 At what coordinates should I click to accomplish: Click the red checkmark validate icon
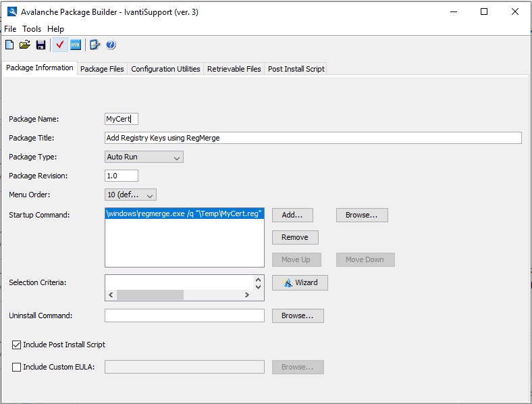tap(60, 45)
